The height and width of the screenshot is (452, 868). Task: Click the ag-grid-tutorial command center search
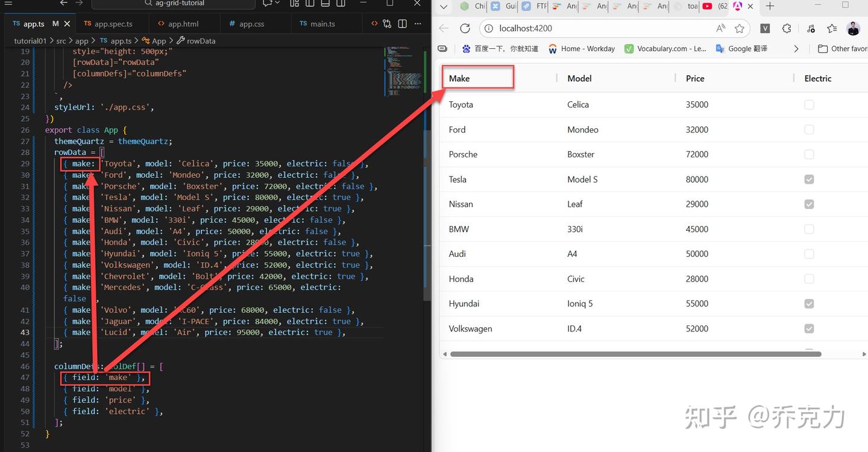(x=174, y=4)
